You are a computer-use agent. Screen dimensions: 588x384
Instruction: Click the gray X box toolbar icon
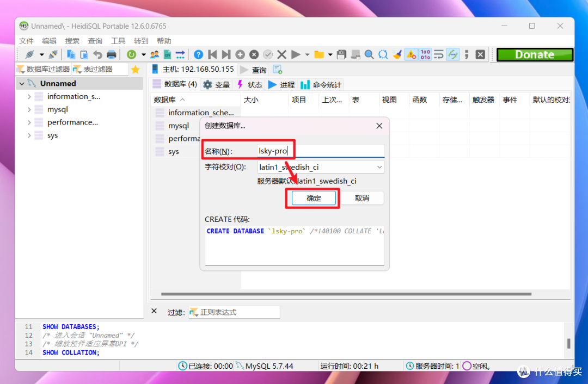(480, 55)
